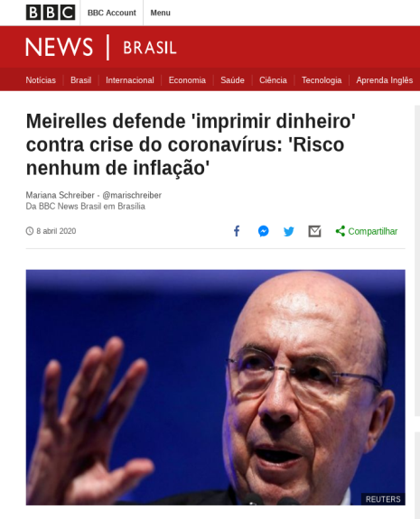
Task: Open the Menu in the top bar
Action: pos(160,13)
